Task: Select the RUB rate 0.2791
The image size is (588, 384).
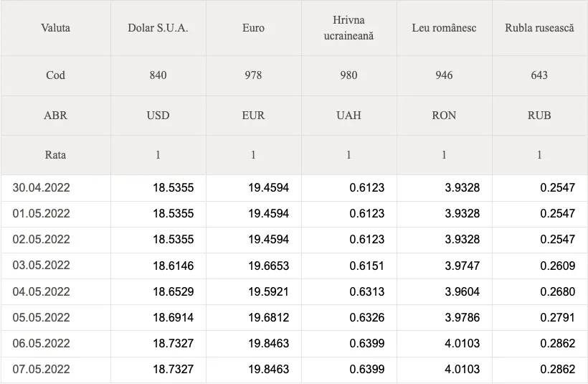Action: pyautogui.click(x=557, y=317)
